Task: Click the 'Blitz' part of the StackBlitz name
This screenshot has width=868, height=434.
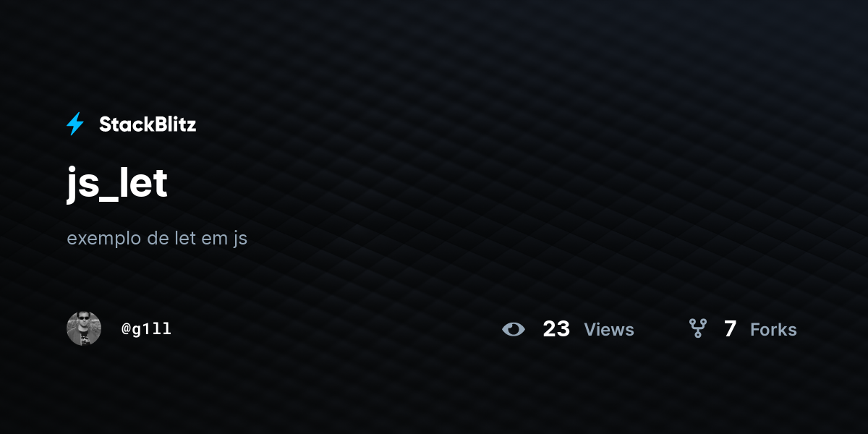Action: (x=172, y=124)
